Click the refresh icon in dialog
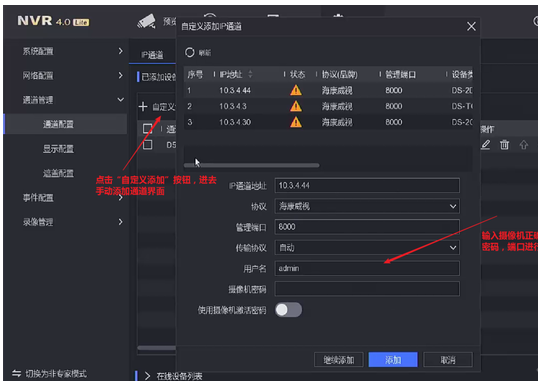 click(189, 52)
